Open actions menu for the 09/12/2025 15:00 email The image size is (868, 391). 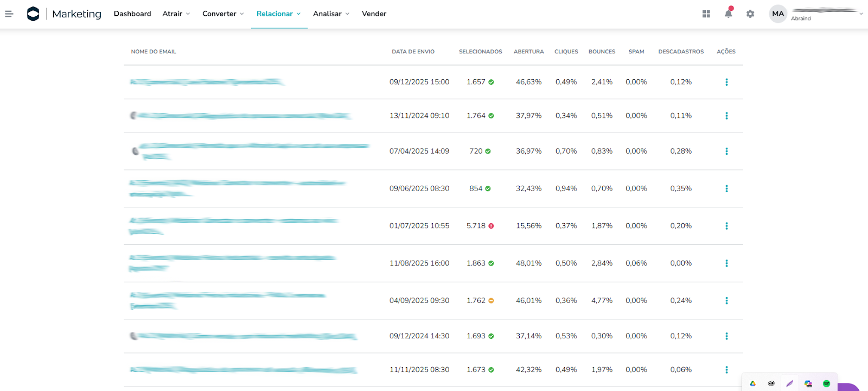(726, 82)
